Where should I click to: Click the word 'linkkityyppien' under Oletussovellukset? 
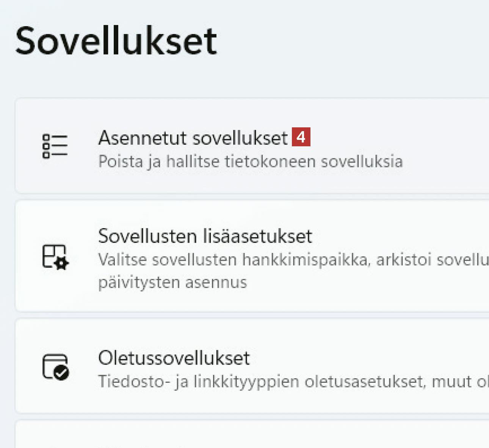(246, 382)
